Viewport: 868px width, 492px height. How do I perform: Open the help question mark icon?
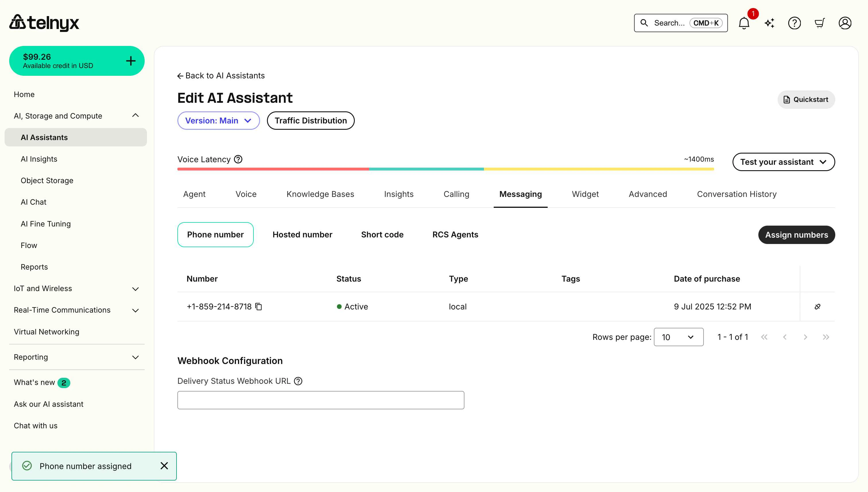pyautogui.click(x=794, y=23)
